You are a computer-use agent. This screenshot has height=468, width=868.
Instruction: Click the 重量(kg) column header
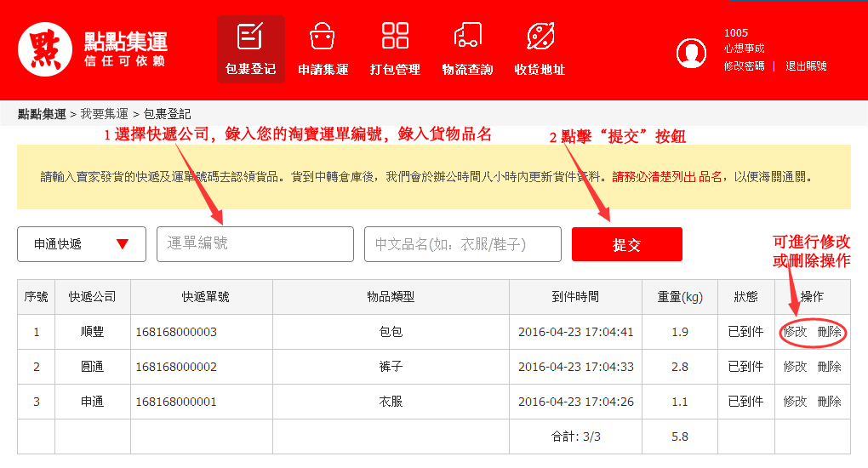tap(680, 298)
